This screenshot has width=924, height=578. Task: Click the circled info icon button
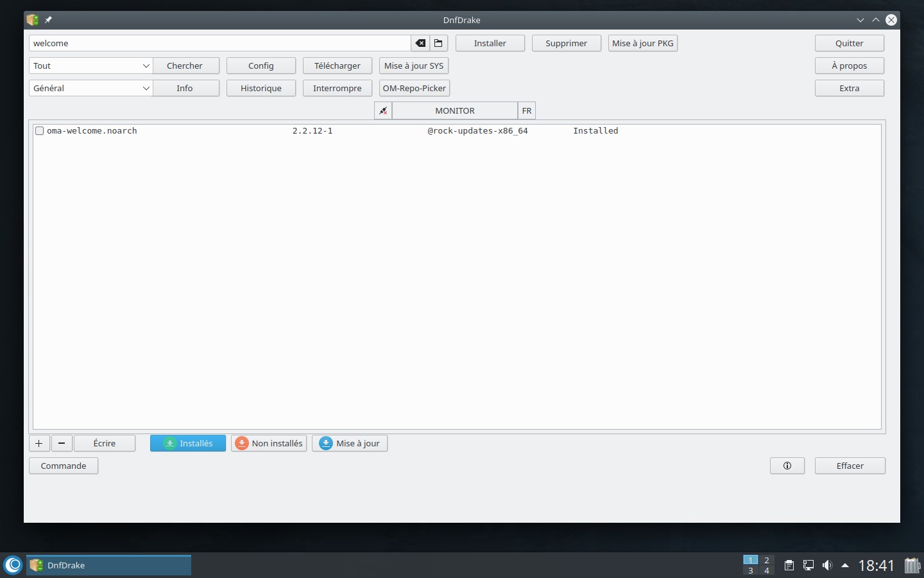click(x=787, y=466)
